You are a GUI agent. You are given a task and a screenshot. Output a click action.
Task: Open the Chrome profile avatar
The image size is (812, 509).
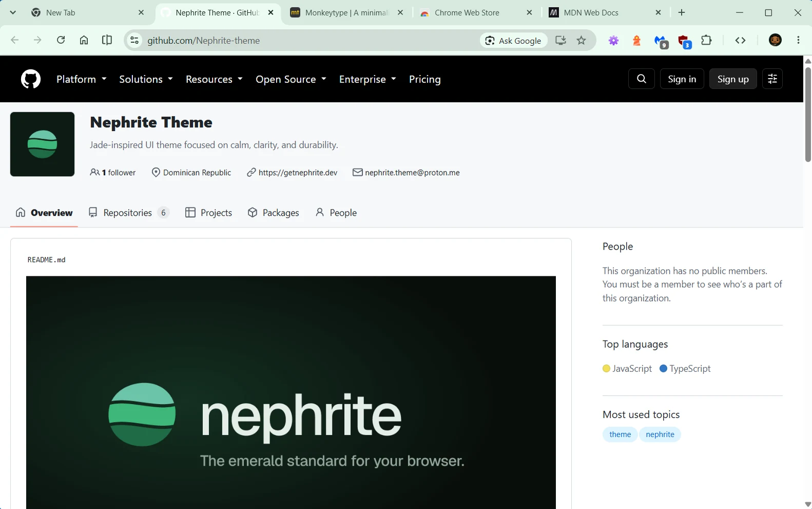coord(775,40)
